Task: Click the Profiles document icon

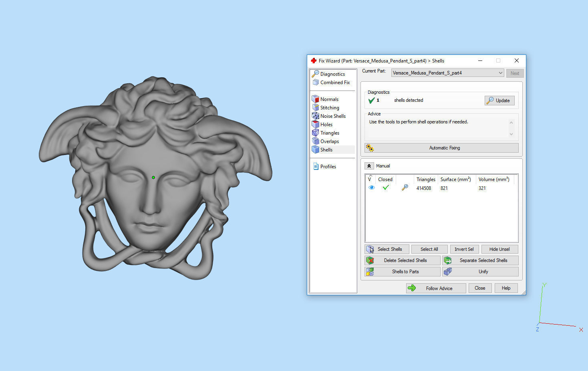Action: click(x=316, y=166)
